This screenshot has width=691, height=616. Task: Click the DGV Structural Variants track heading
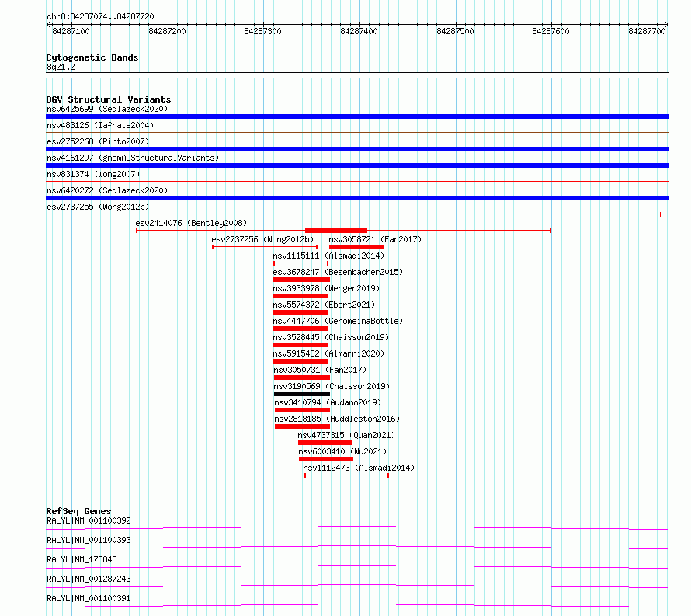109,99
